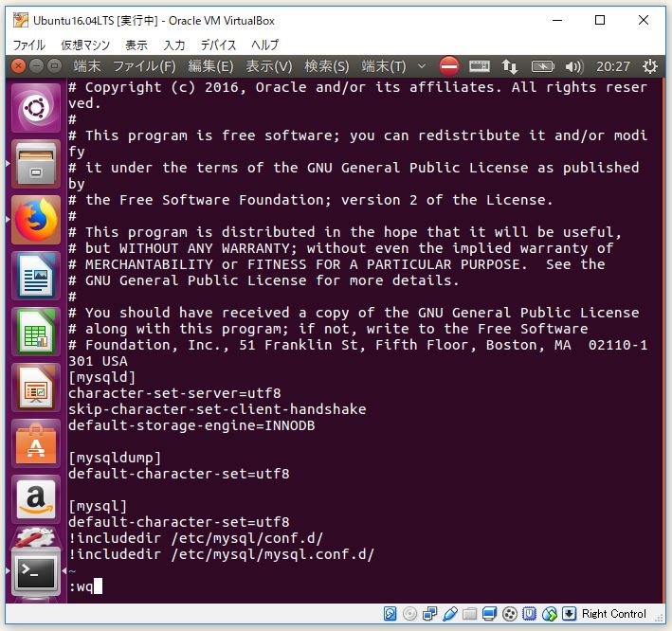Viewport: 672px width, 631px height.
Task: Close the terminal with the red button
Action: 18,66
